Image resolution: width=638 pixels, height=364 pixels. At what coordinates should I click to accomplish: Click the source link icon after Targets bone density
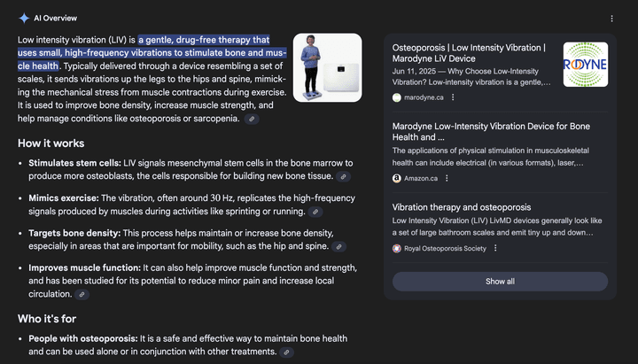point(339,247)
